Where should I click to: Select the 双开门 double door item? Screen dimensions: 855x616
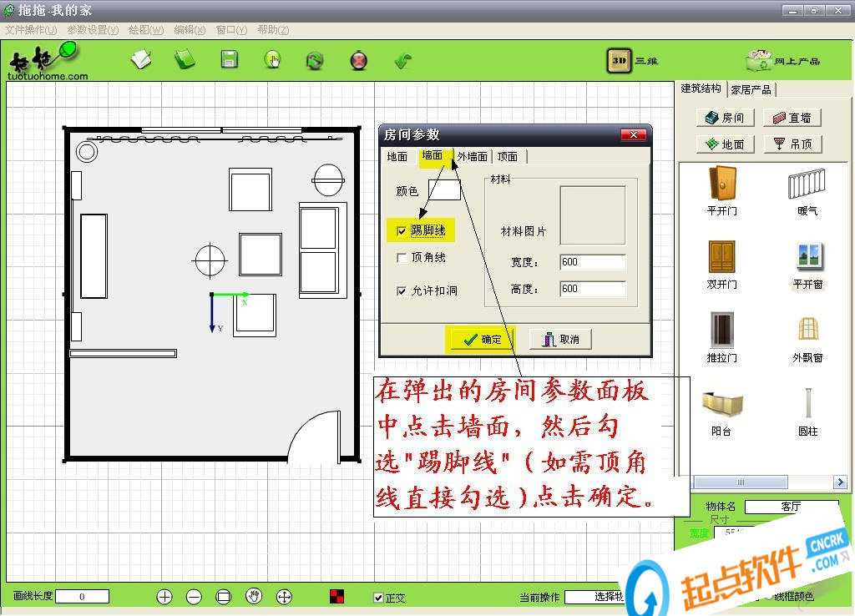722,265
